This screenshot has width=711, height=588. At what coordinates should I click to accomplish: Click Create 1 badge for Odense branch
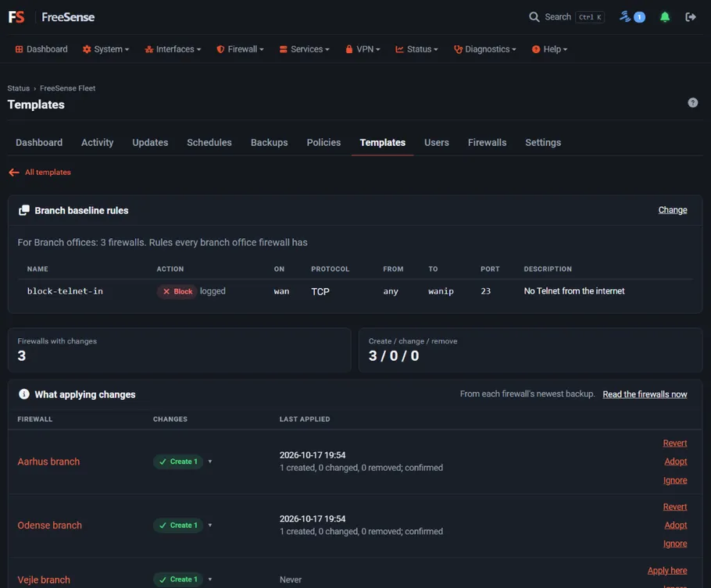click(178, 526)
